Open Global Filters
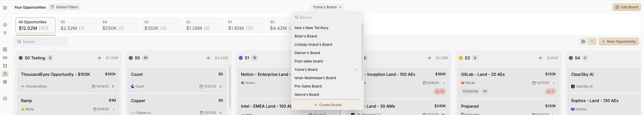 [64, 7]
